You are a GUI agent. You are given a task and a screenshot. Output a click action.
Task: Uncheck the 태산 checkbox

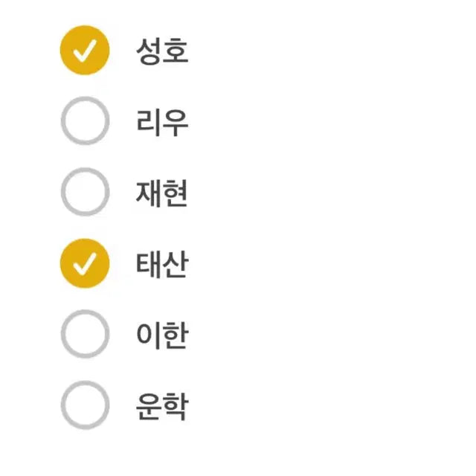85,263
